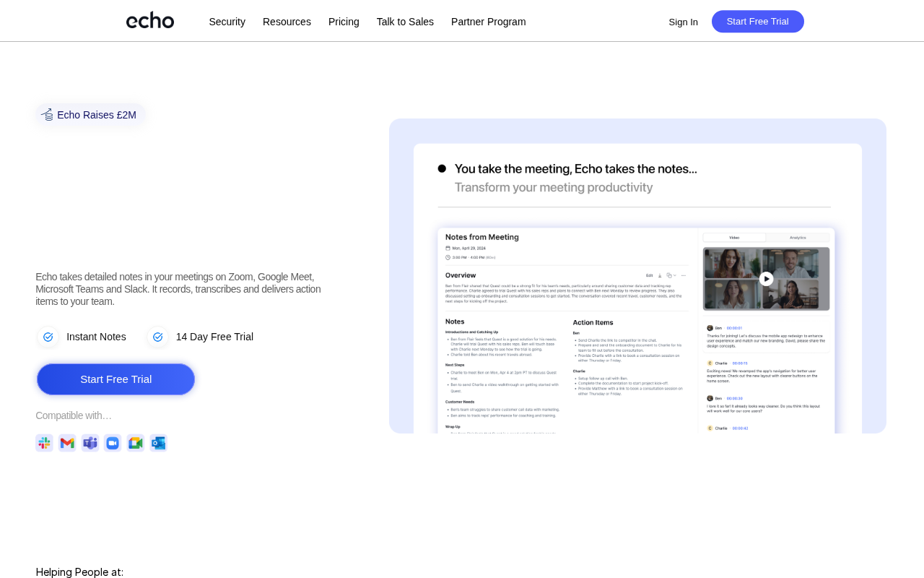Click the Gmail integration icon
Viewport: 924px width, 578px height.
(x=67, y=443)
